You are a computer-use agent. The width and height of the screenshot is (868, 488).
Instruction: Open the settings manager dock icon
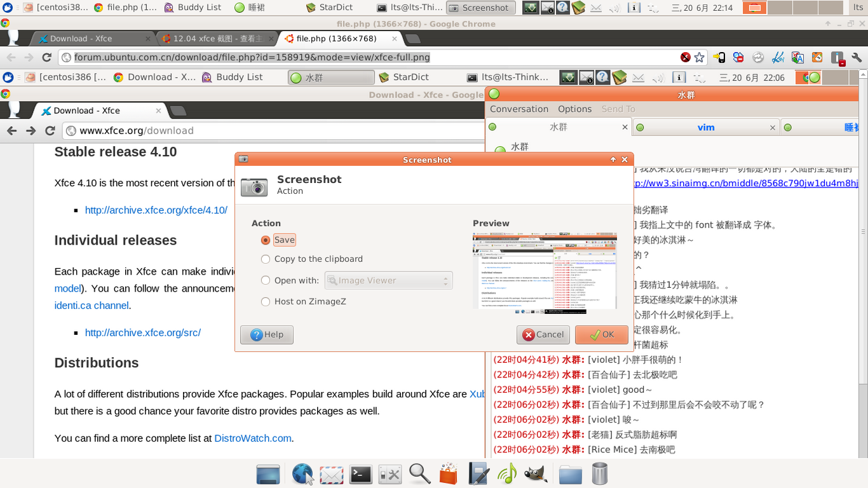(390, 475)
